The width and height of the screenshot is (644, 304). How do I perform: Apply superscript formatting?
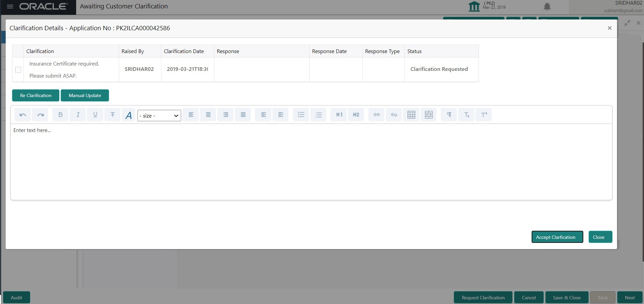(484, 115)
